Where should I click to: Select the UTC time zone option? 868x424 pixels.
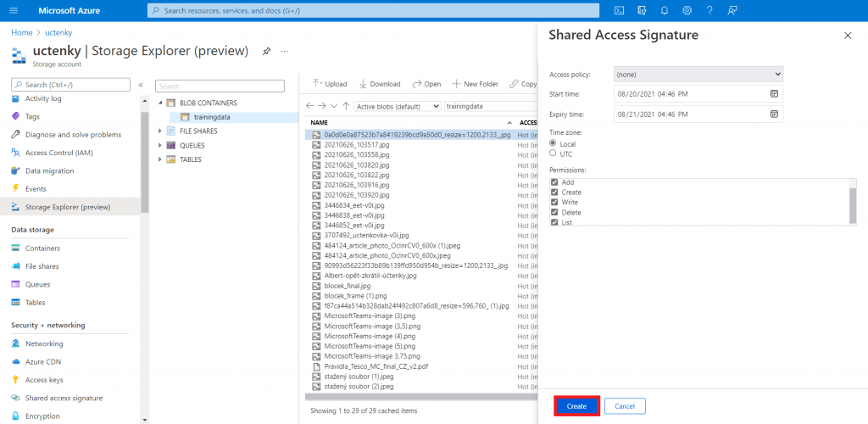(x=554, y=153)
